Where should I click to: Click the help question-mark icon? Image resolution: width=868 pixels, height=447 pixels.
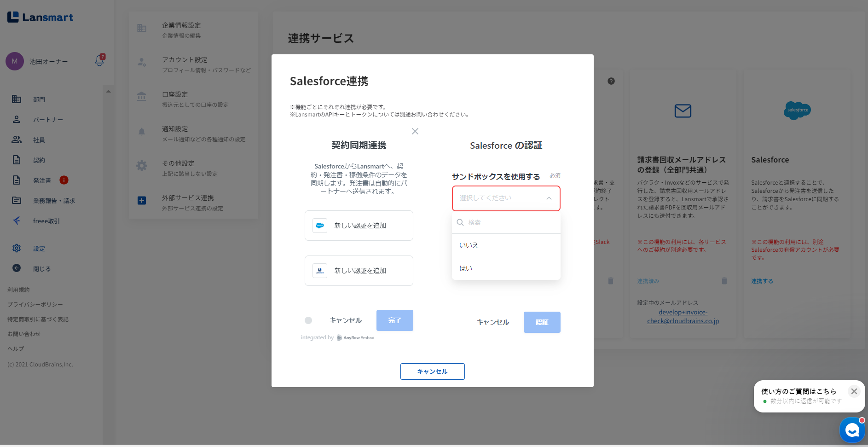[611, 81]
